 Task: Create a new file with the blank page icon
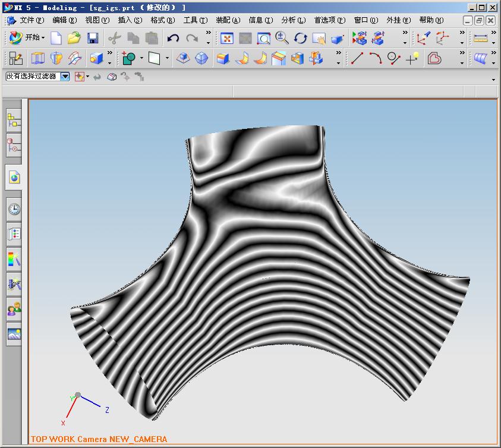pos(56,38)
